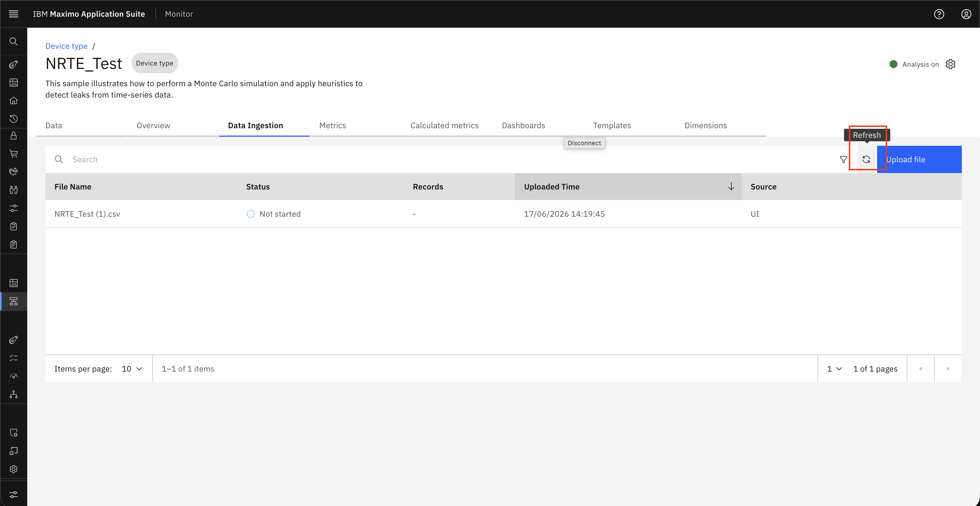Screen dimensions: 980x506
Task: Open the page number dropdown
Action: [834, 369]
